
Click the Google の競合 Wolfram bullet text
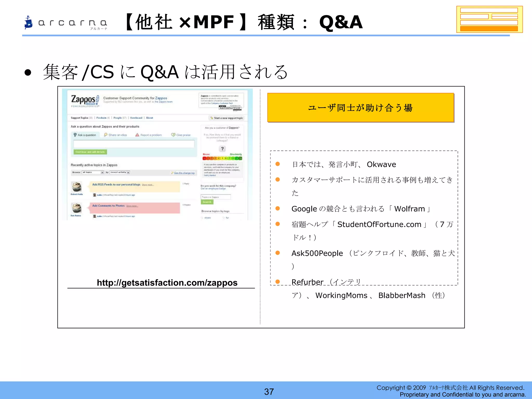(361, 209)
